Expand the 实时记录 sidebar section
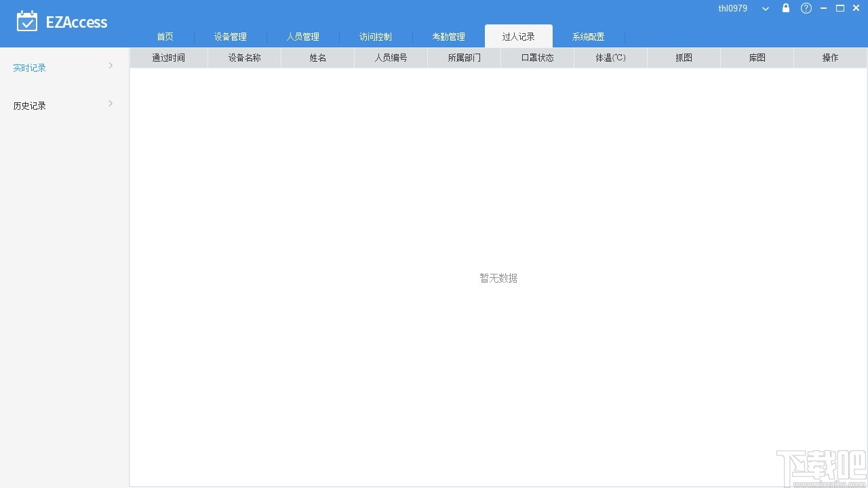The image size is (868, 488). coord(110,66)
